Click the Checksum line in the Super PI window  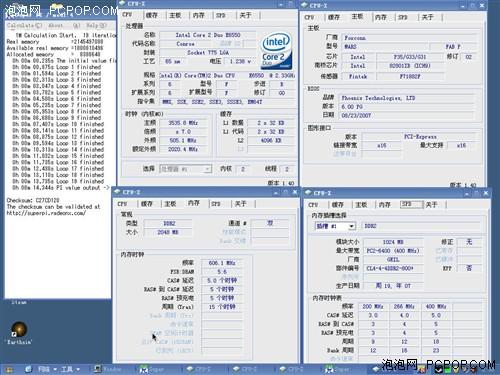pos(33,200)
